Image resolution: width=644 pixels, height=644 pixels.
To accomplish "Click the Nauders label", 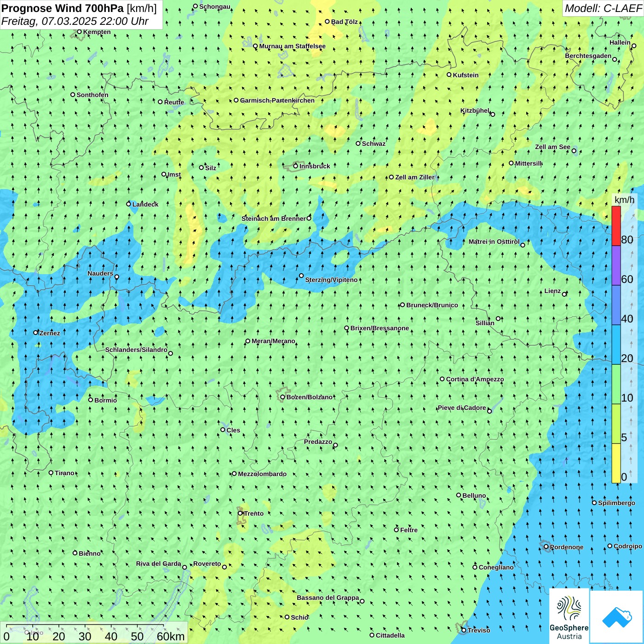I will pyautogui.click(x=100, y=273).
